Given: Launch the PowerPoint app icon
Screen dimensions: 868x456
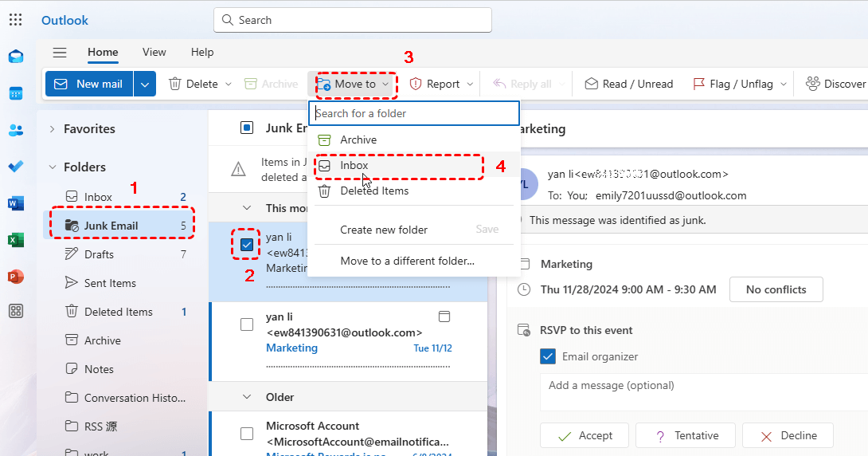Looking at the screenshot, I should tap(15, 277).
